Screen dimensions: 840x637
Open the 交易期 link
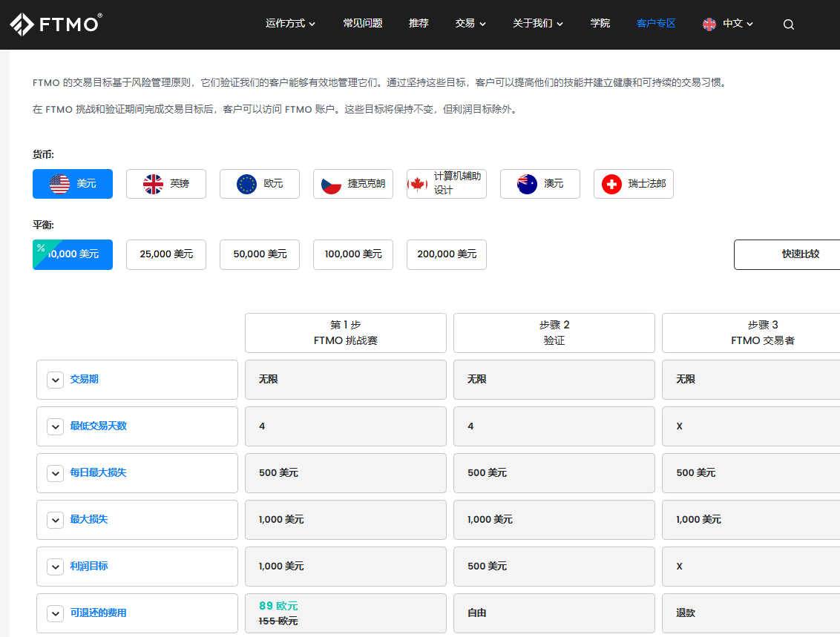(84, 380)
